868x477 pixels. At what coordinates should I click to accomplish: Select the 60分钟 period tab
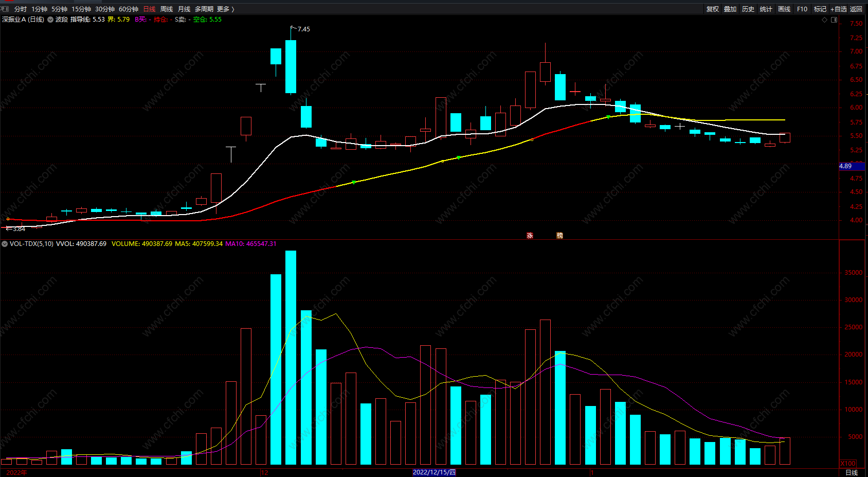click(129, 9)
